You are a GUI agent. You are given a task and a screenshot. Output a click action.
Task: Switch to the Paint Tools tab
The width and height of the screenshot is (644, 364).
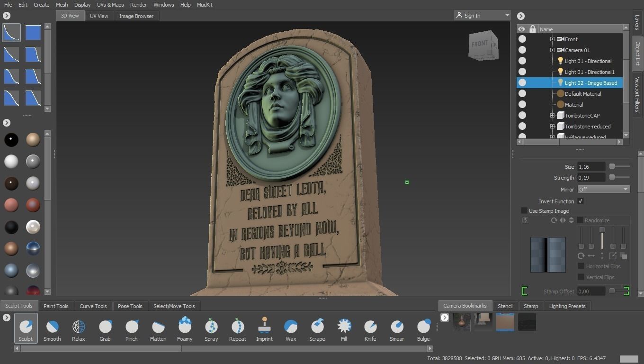tap(56, 306)
